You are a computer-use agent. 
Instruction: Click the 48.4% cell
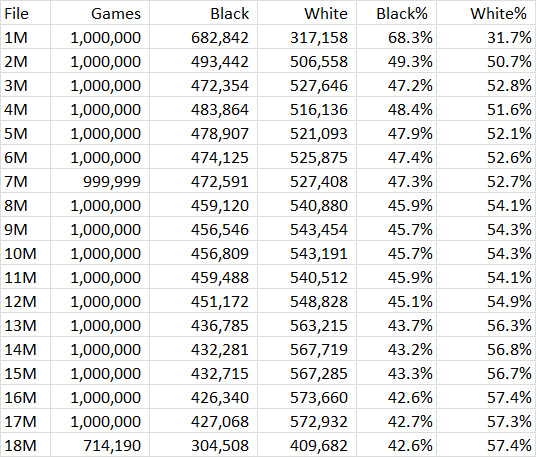[397, 109]
